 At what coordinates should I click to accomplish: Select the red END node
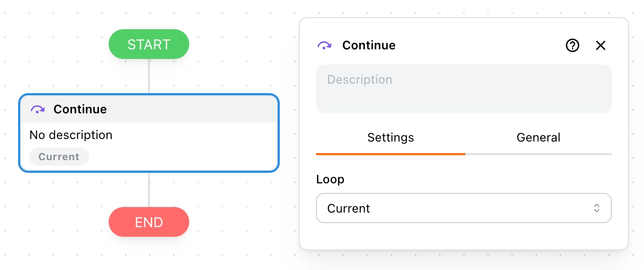[149, 222]
